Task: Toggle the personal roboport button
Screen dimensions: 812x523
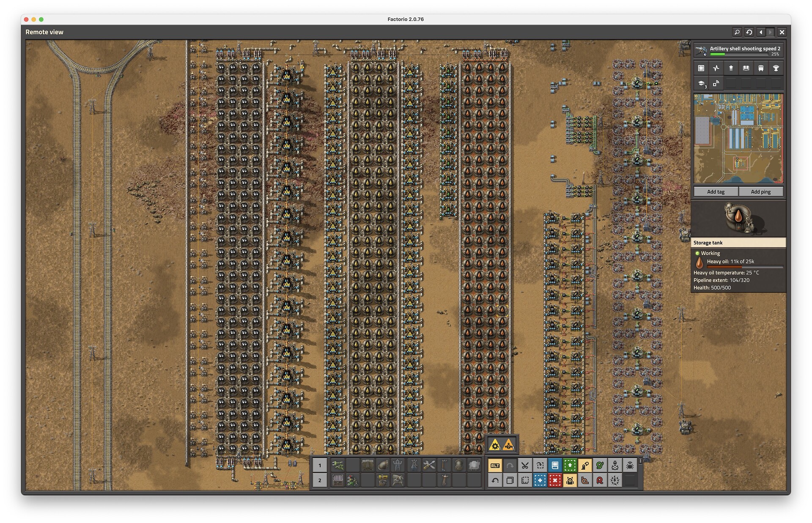Action: [x=585, y=465]
